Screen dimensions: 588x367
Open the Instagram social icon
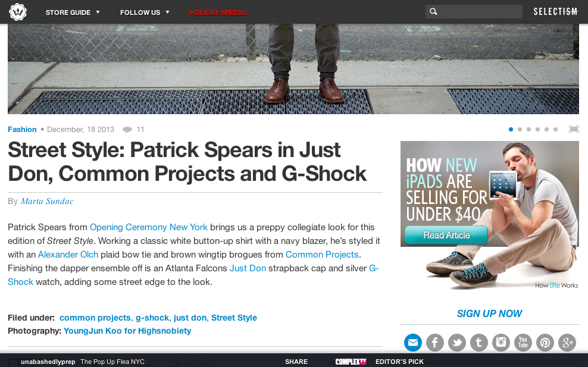(x=501, y=342)
